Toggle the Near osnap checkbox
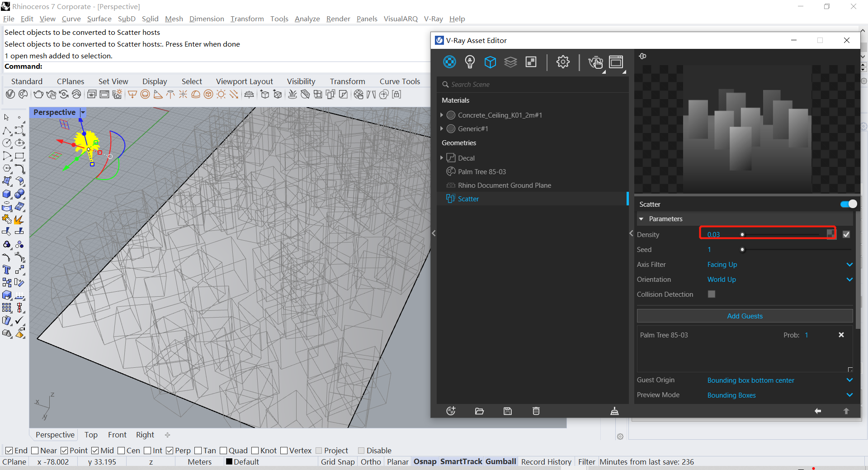 35,451
